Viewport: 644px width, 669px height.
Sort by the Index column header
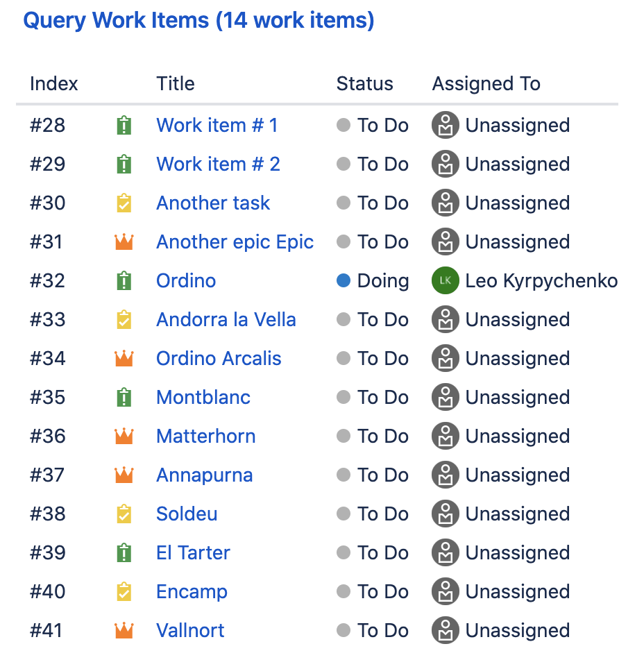point(54,84)
